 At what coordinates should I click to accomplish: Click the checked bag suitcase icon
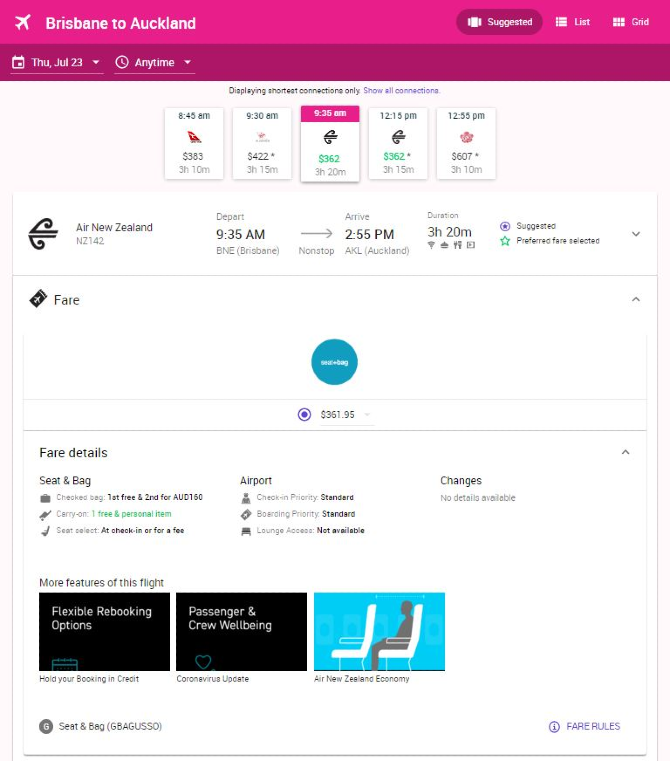(45, 498)
